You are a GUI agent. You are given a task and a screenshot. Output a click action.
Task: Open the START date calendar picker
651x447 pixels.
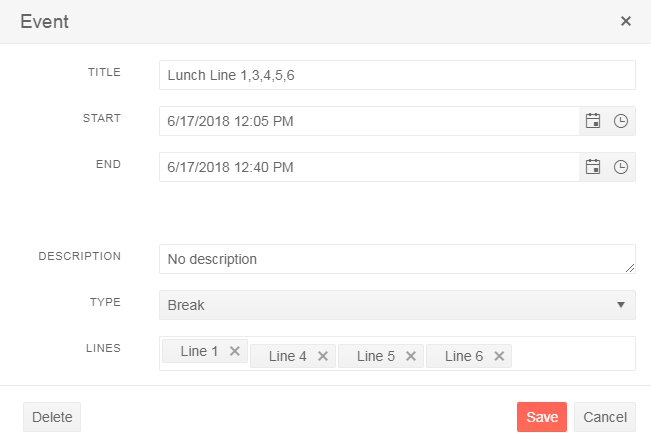click(593, 121)
